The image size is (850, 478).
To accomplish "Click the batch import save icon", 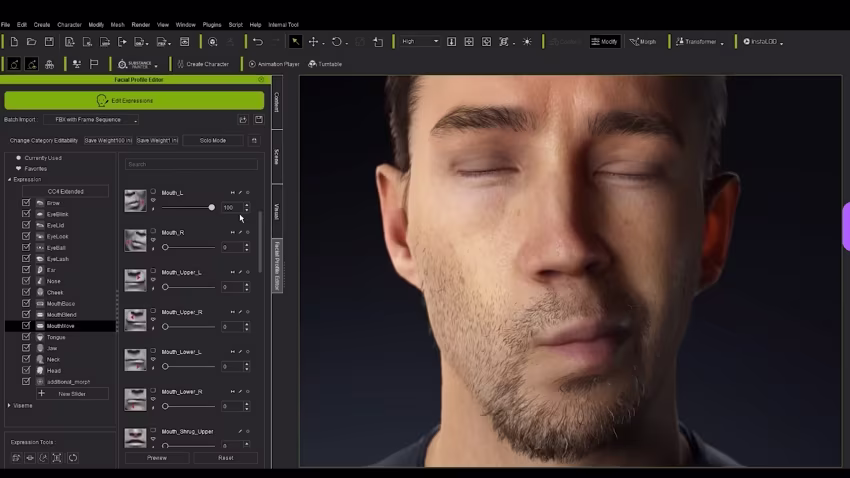I will click(x=259, y=120).
